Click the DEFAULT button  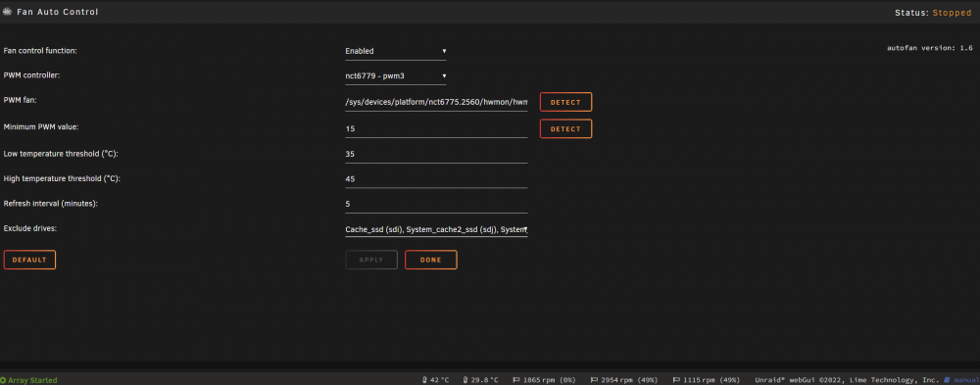tap(29, 260)
